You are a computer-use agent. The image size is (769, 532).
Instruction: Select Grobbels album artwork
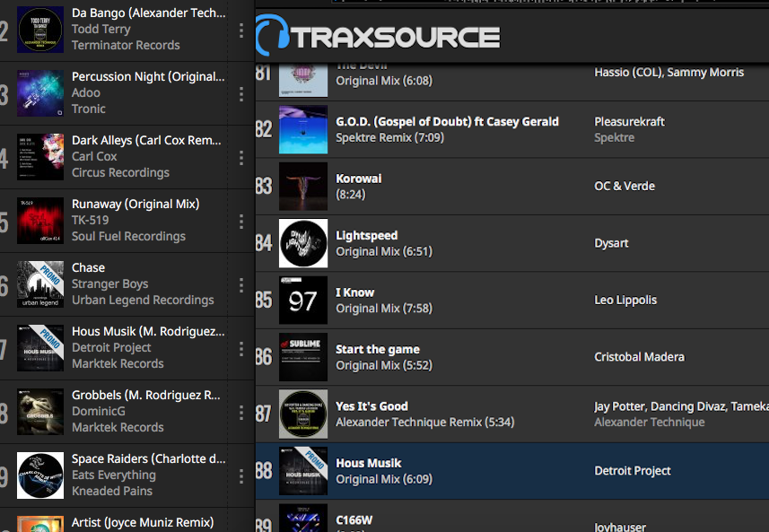40,412
